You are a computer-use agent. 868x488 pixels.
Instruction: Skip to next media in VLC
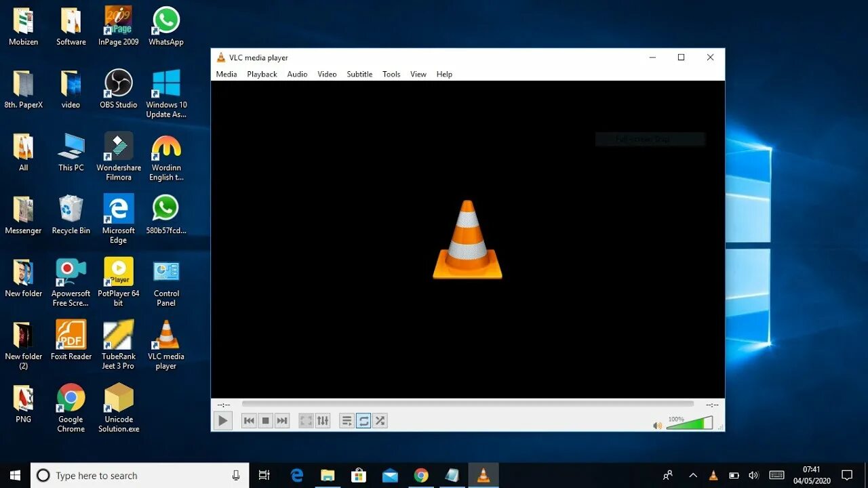coord(282,421)
